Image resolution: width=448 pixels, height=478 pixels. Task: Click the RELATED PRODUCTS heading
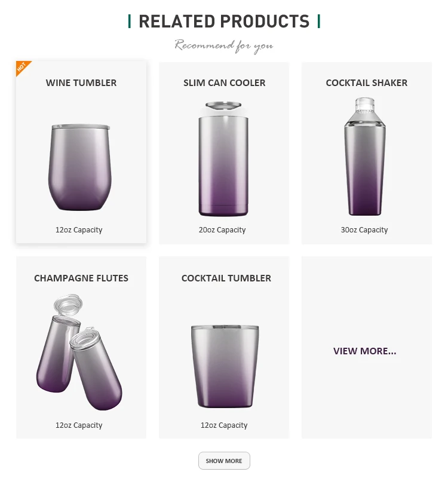(224, 22)
